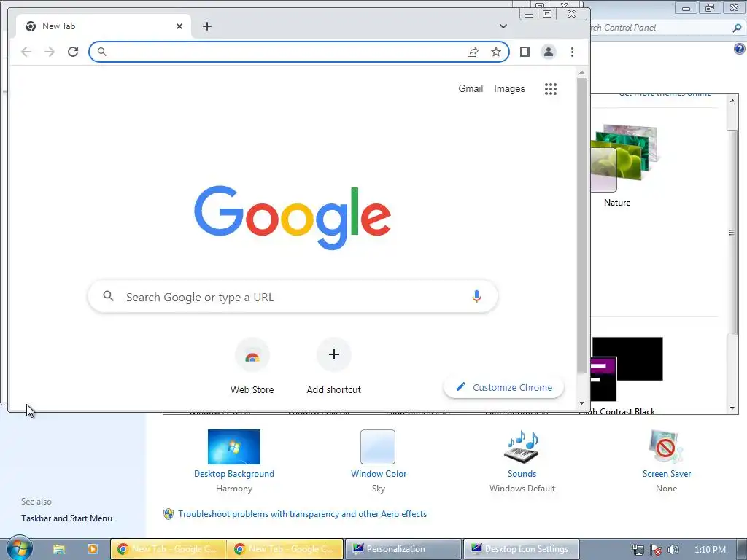
Task: Open Personalization help question mark icon
Action: coord(740,49)
